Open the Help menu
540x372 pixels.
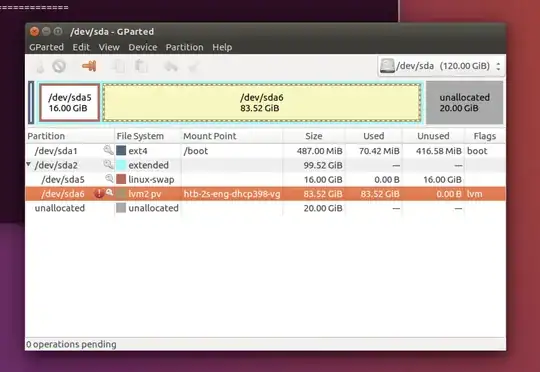tap(222, 47)
